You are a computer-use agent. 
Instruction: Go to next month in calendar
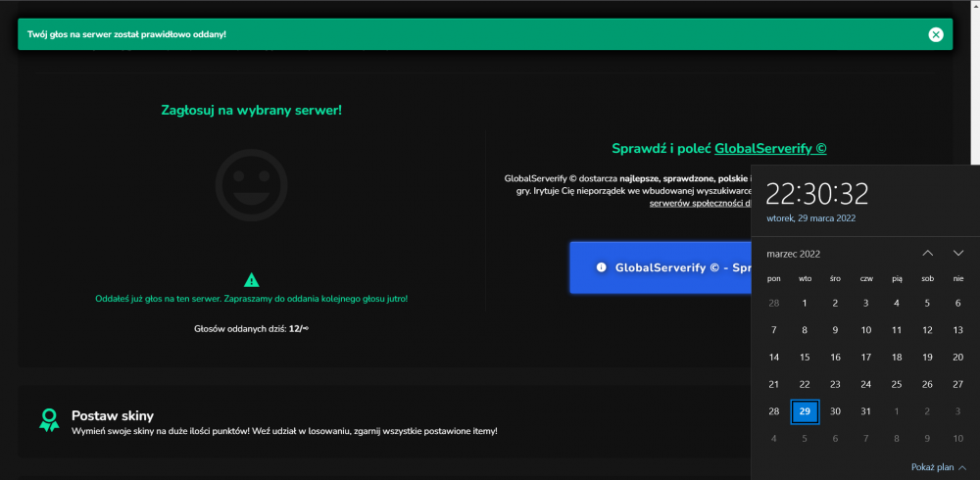[x=958, y=253]
